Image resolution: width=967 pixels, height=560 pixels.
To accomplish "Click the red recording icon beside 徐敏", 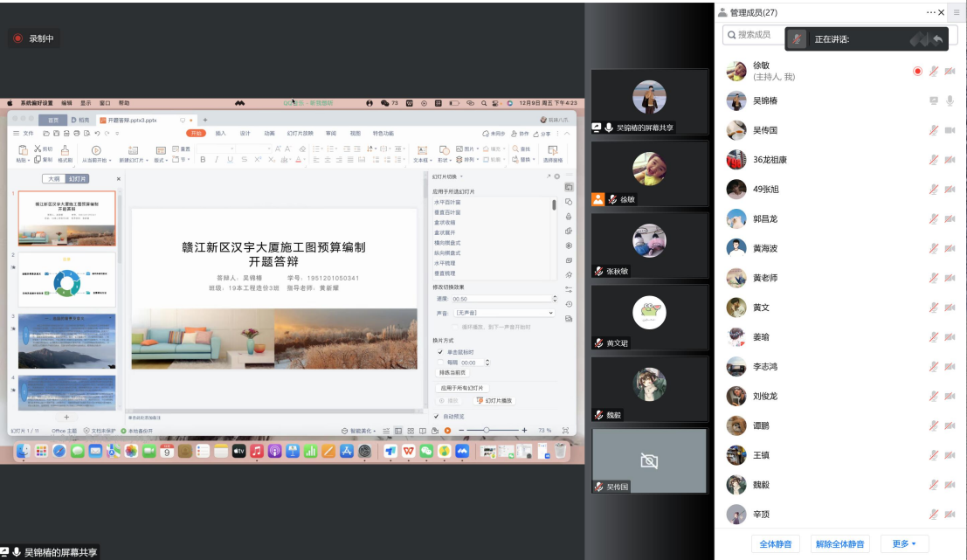I will [x=917, y=71].
